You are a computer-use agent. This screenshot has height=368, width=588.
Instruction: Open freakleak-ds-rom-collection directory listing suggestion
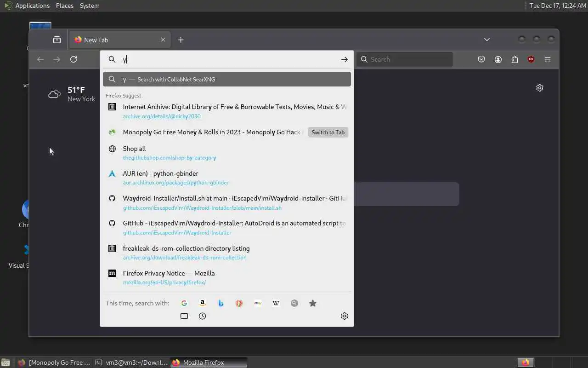tap(227, 253)
